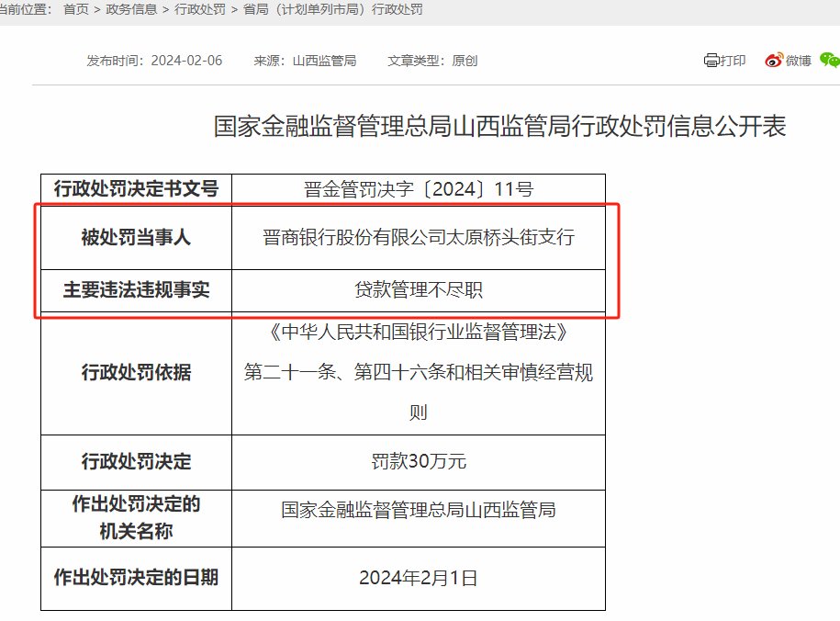Select the penalty amount 罚款30万元

tap(419, 462)
